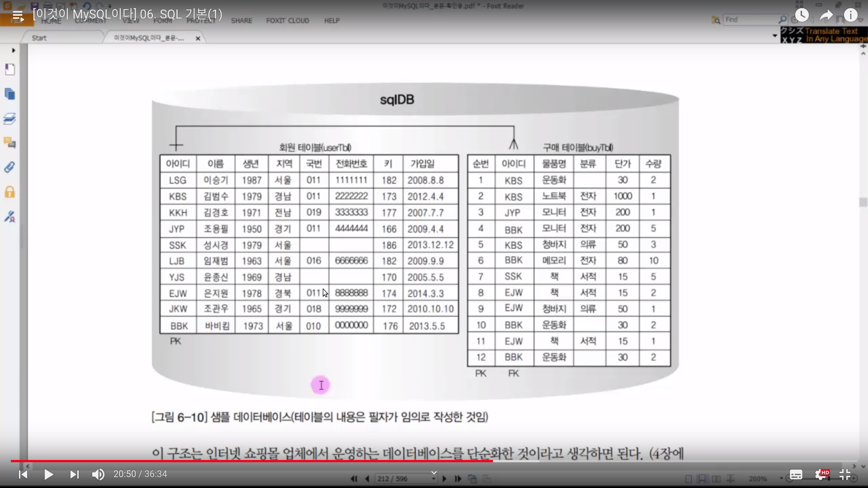The image size is (868, 488).
Task: Open the bookmarks/pages copy panel icon
Action: 10,94
